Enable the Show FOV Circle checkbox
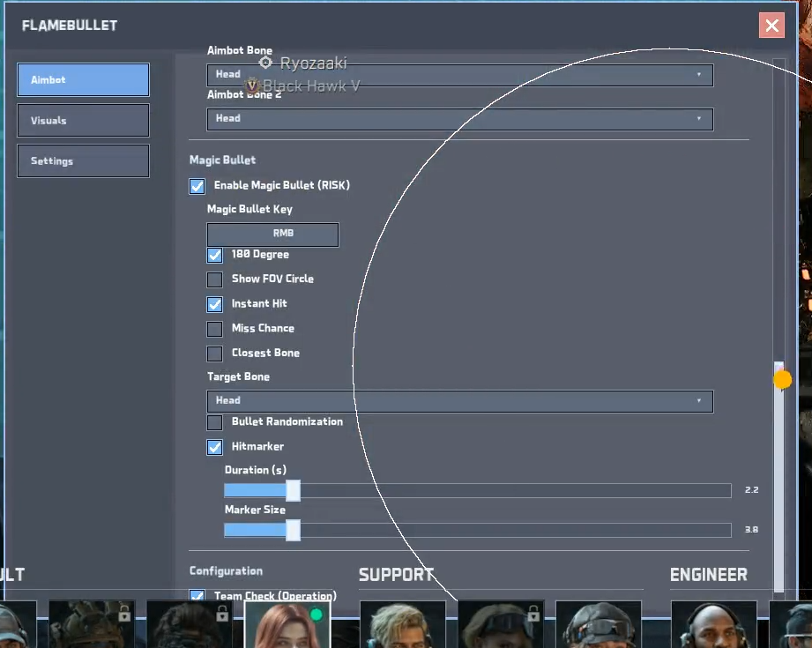This screenshot has height=648, width=812. coord(214,279)
